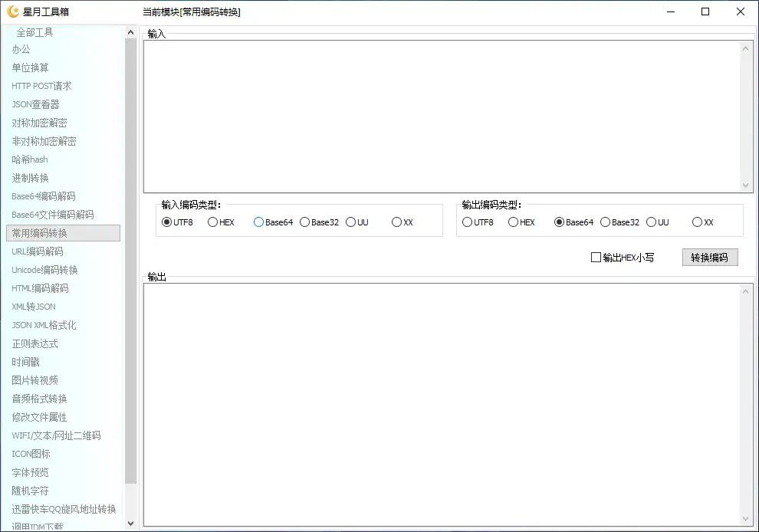Open the 音频格式转换 tool
759x532 pixels.
point(39,399)
